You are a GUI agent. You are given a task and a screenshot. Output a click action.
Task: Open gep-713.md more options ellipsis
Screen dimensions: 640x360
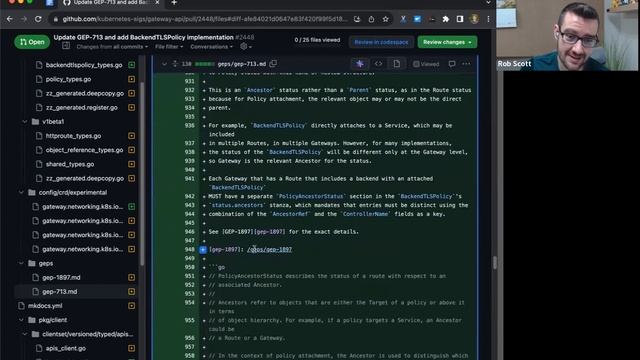(466, 64)
